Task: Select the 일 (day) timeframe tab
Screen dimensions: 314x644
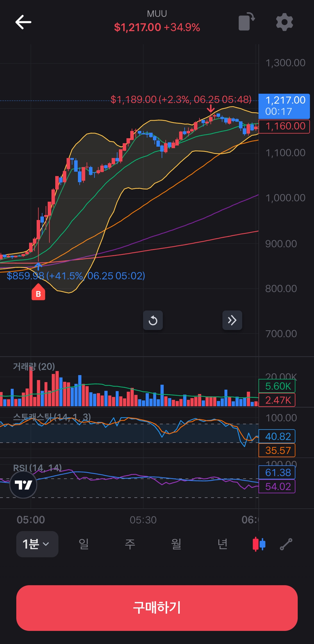Action: click(84, 544)
